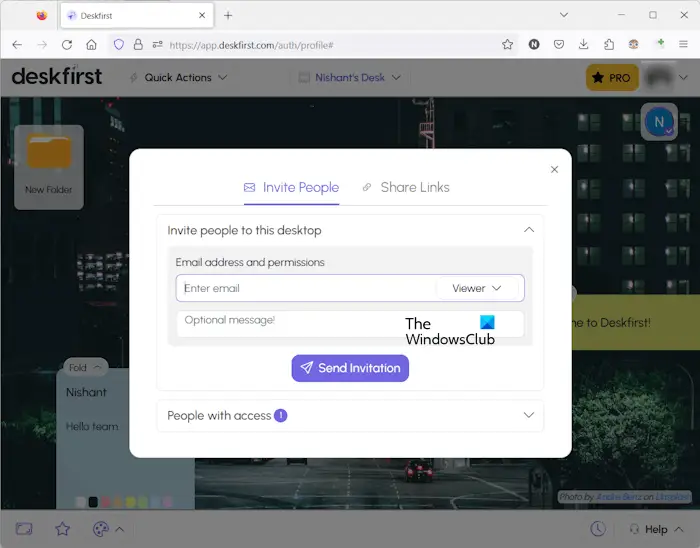Open the Firefox hamburger menu
The height and width of the screenshot is (548, 700).
point(683,44)
